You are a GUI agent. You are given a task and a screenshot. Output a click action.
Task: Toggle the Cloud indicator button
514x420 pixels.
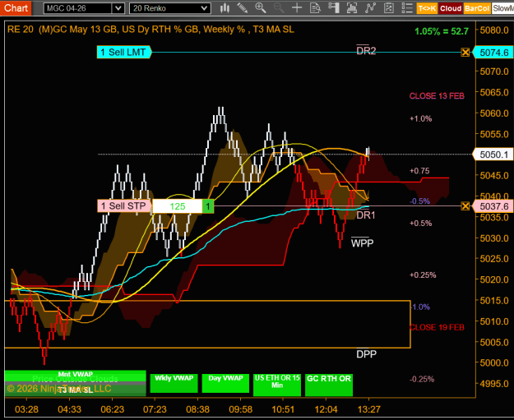pos(451,8)
